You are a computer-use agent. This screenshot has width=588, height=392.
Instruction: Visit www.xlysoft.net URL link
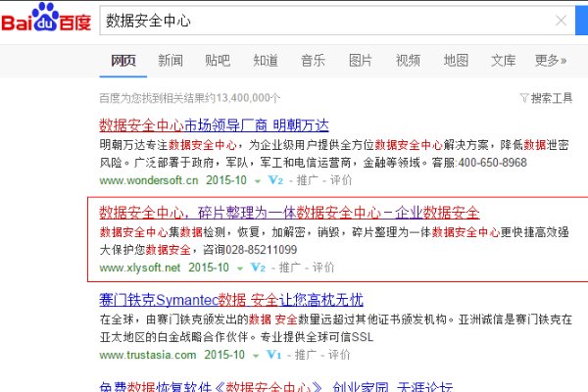(x=140, y=268)
